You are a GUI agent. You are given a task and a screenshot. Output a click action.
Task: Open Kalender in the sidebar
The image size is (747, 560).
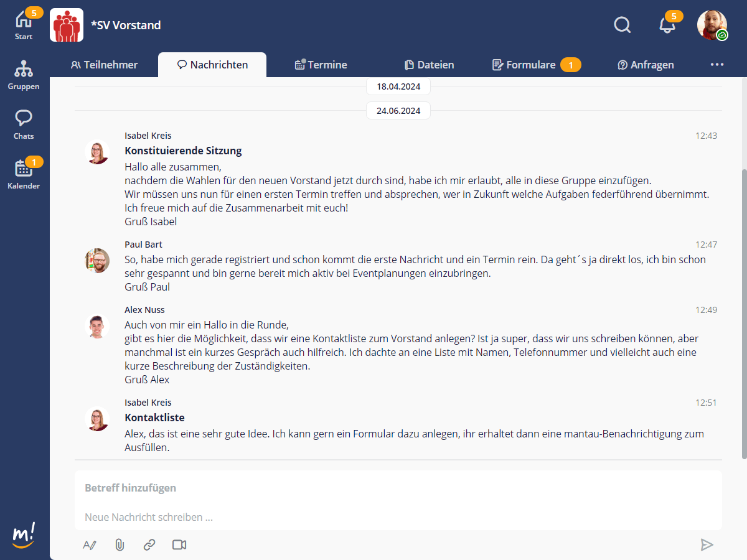[x=24, y=174]
